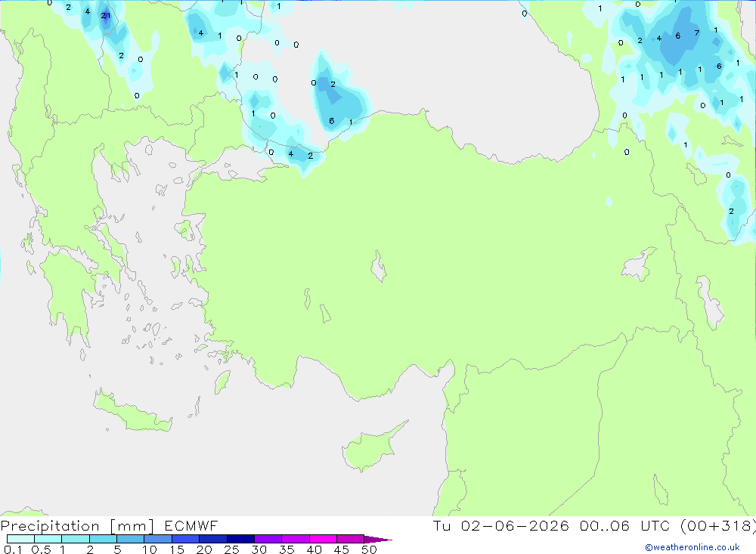Click the 35–40 mm purple legend swatch
Screen dimensions: 756x554
pyautogui.click(x=295, y=539)
